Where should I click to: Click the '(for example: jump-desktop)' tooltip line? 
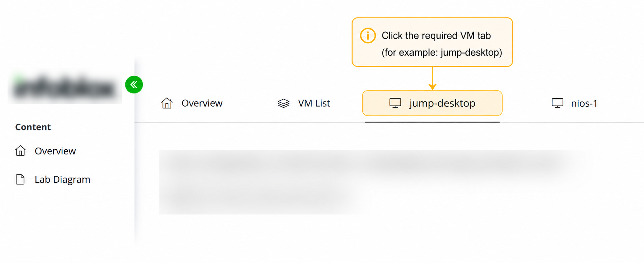point(442,52)
